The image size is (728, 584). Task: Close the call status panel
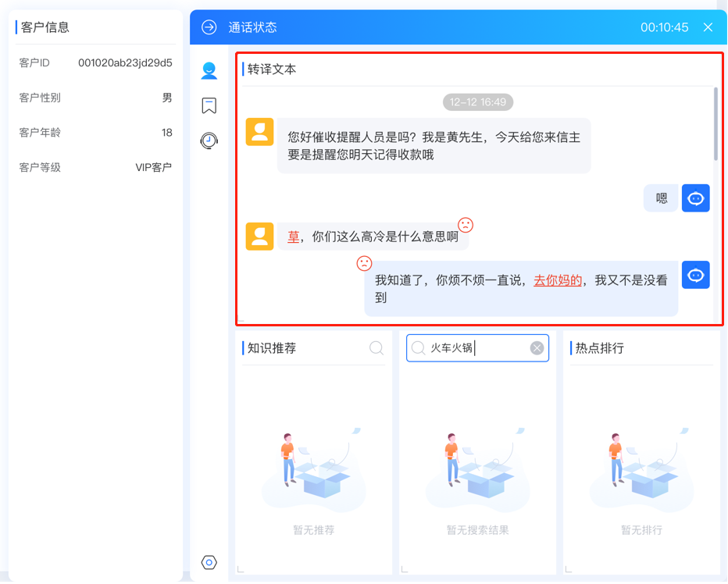tap(708, 27)
